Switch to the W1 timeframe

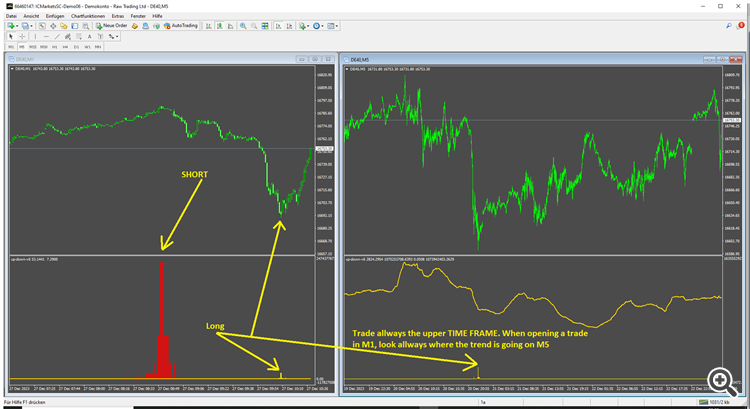point(87,47)
